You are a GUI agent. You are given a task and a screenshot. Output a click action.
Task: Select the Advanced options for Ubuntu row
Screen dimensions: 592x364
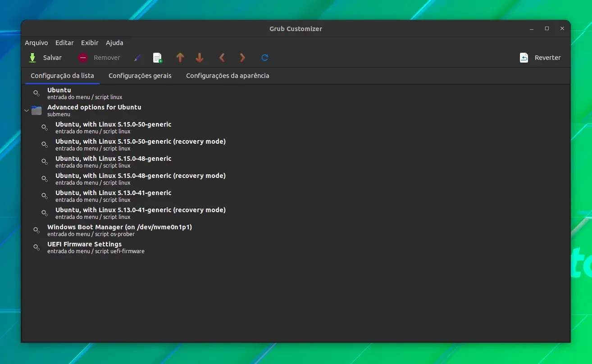pos(296,110)
